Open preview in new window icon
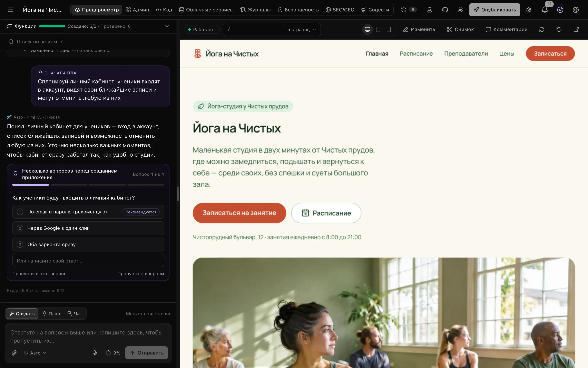This screenshot has height=368, width=588. 576,29
